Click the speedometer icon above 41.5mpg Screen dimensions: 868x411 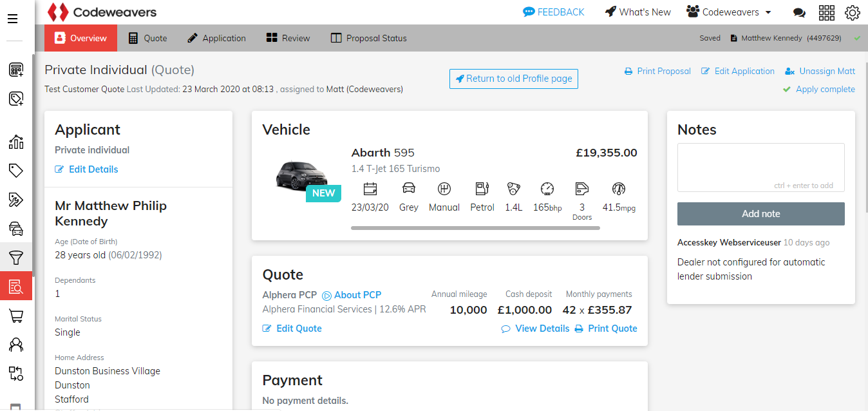pyautogui.click(x=619, y=189)
